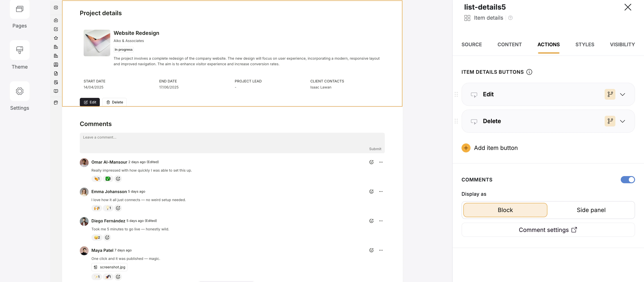Viewport: 644px width, 282px height.
Task: Click the home page icon in sidebar
Action: [56, 20]
